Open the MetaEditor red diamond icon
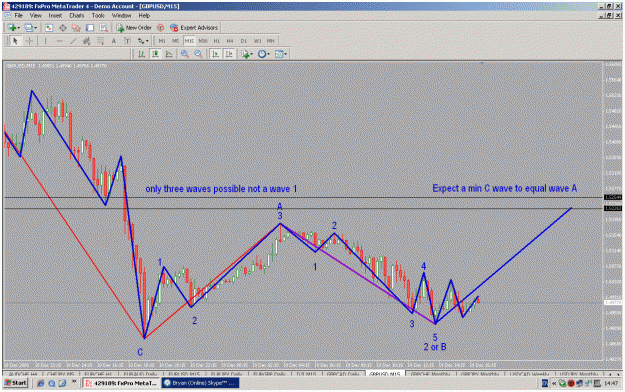This screenshot has width=625, height=392. [160, 28]
